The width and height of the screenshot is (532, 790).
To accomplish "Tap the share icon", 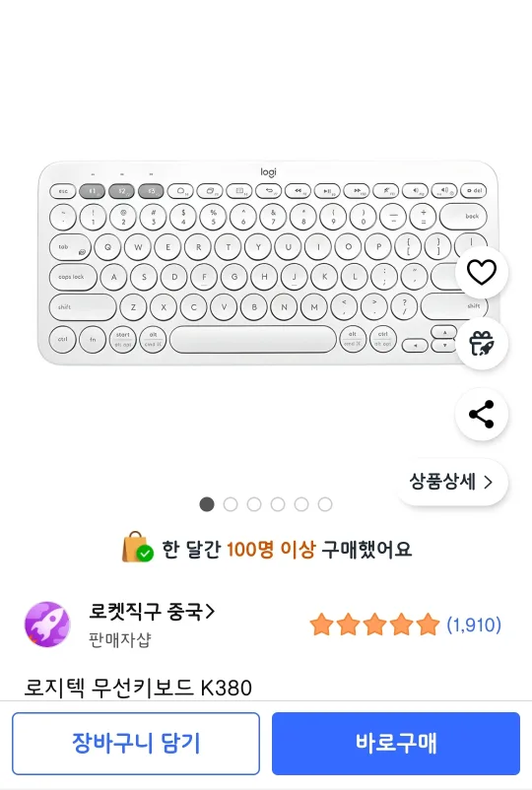I will pyautogui.click(x=482, y=414).
